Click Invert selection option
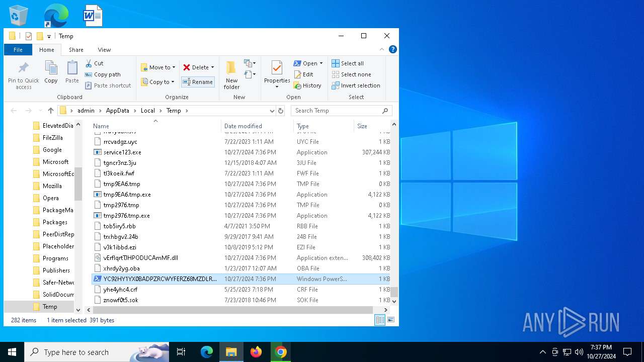Screen dimensions: 644x362 point(356,85)
